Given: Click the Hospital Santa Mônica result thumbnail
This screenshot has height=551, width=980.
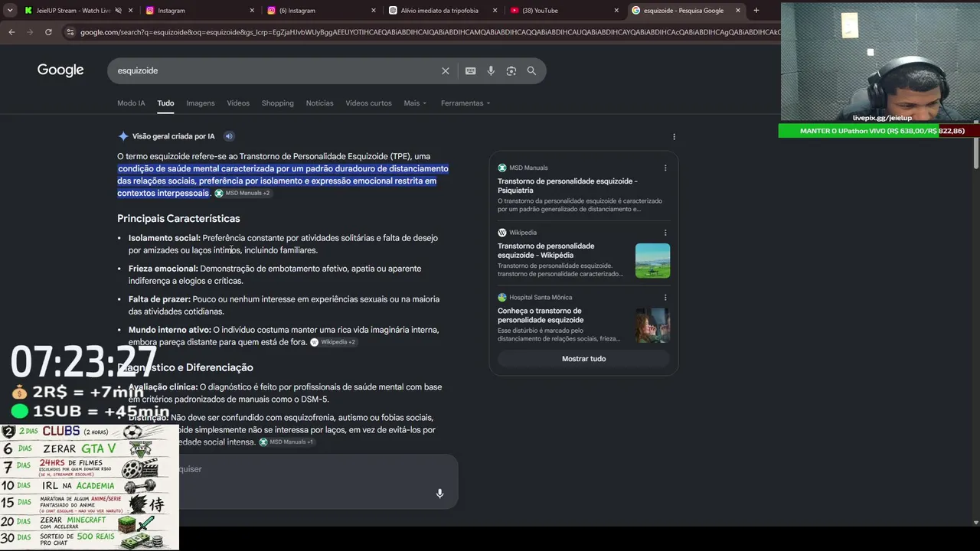Looking at the screenshot, I should 652,325.
